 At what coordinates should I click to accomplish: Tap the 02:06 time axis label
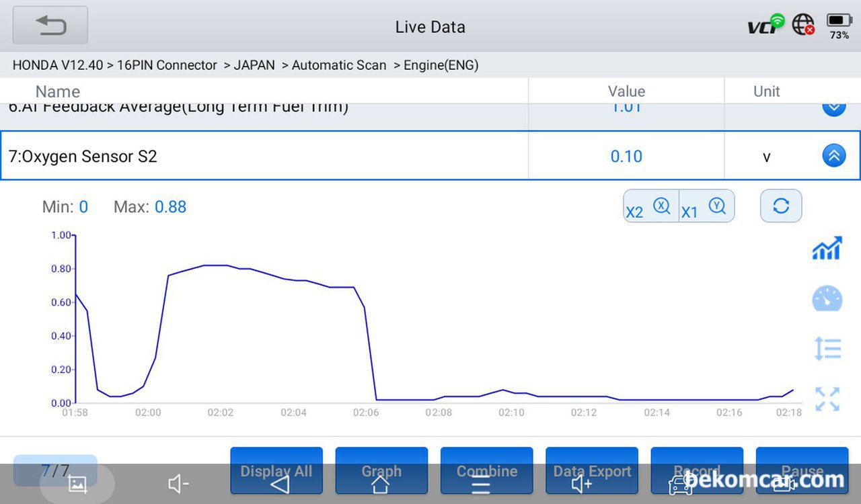click(x=366, y=413)
